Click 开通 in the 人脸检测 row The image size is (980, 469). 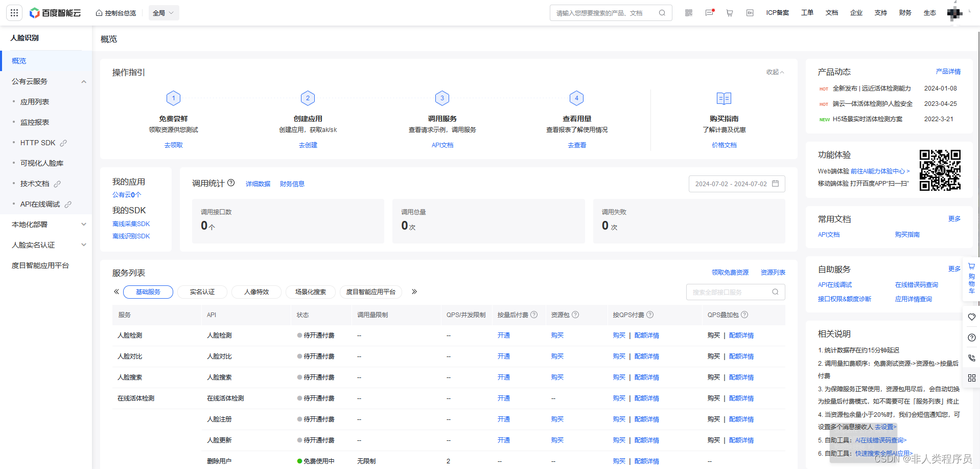[x=504, y=336]
